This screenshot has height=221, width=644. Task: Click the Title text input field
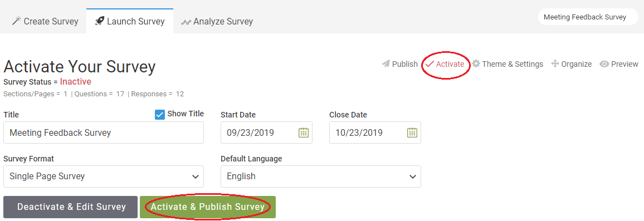[x=104, y=132]
